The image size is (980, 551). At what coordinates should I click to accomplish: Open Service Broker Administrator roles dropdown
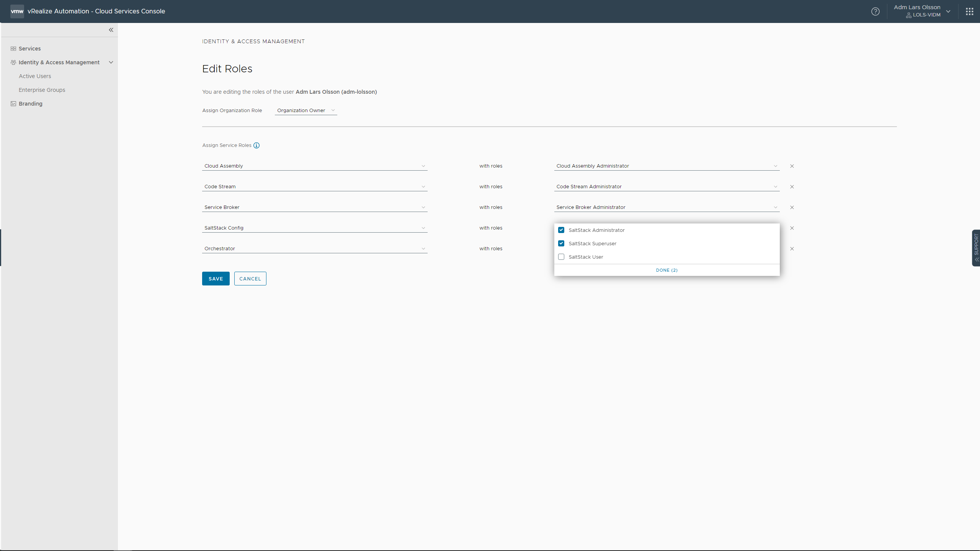(x=667, y=207)
